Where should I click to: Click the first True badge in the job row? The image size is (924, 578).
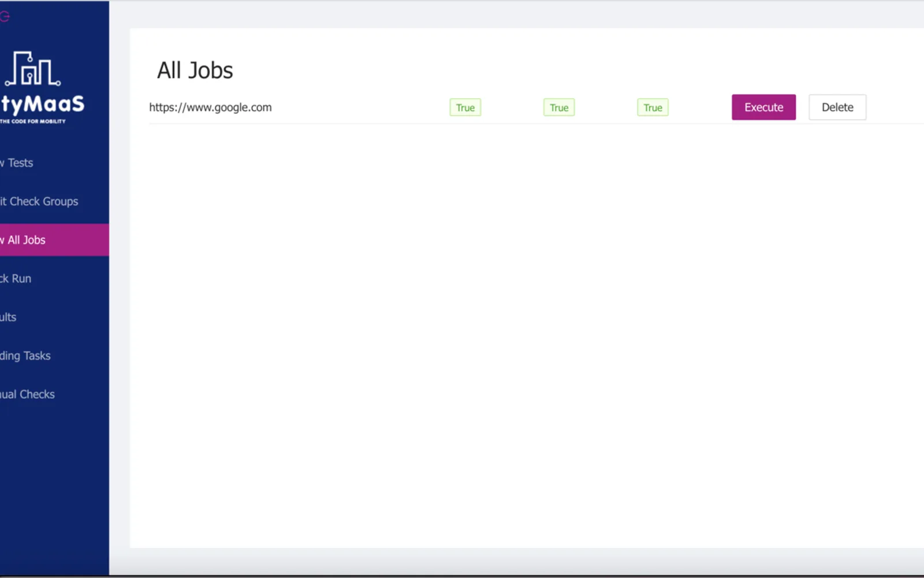pos(465,108)
